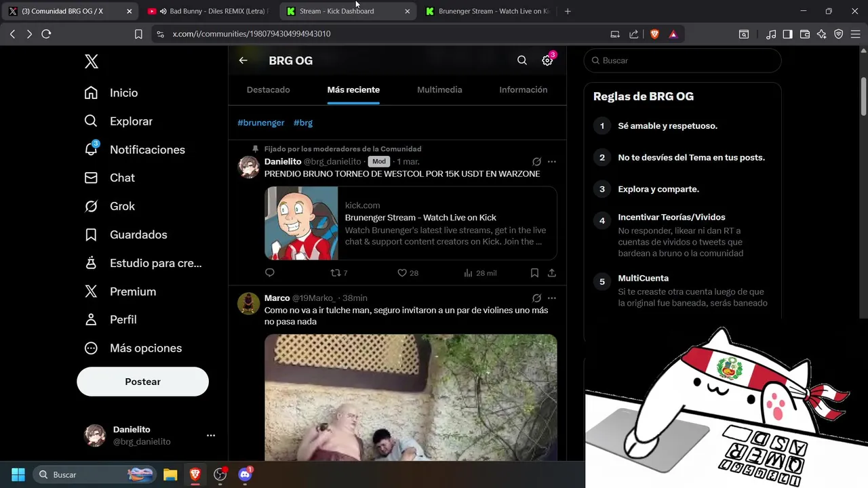
Task: Launch Grok from the sidebar
Action: click(109, 206)
